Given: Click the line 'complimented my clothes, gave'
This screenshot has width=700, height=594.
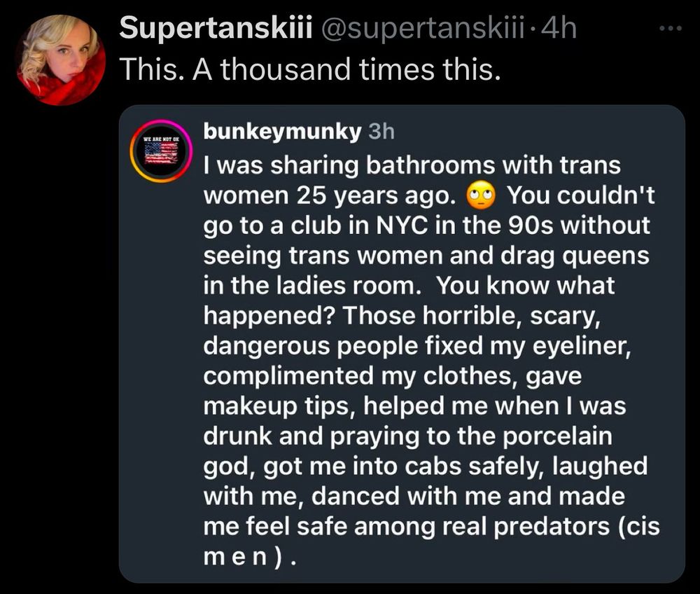Looking at the screenshot, I should pyautogui.click(x=393, y=376).
